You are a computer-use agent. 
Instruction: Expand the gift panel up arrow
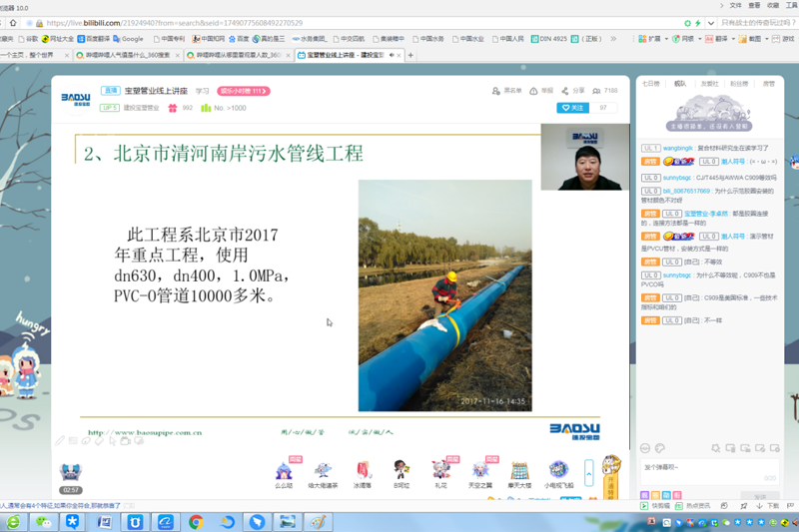pos(589,474)
